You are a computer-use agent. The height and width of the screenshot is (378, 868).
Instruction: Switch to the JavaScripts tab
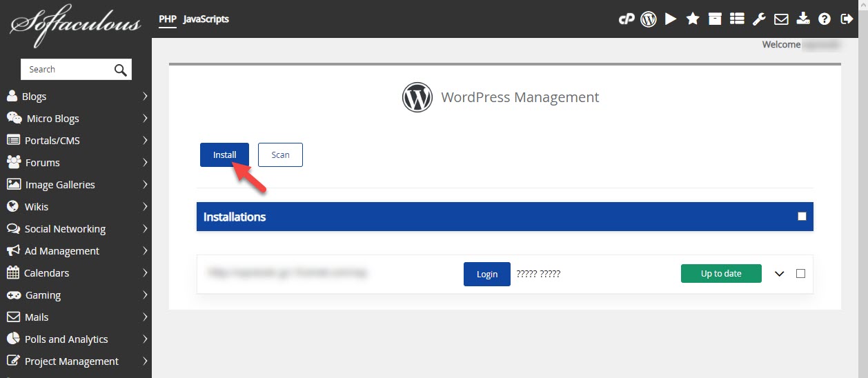(206, 19)
